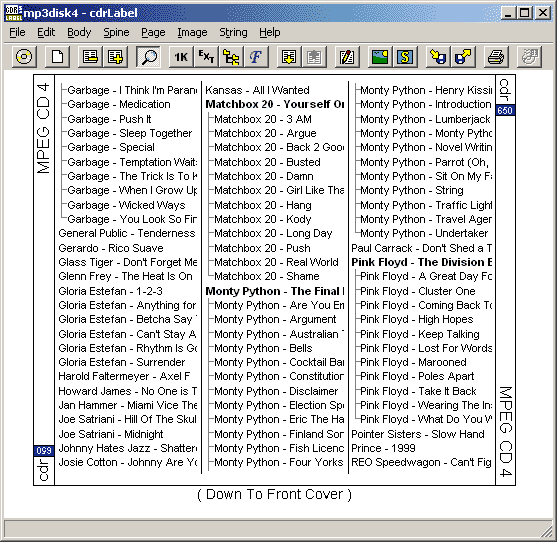This screenshot has width=557, height=542.
Task: Create a new blank label page
Action: point(58,57)
